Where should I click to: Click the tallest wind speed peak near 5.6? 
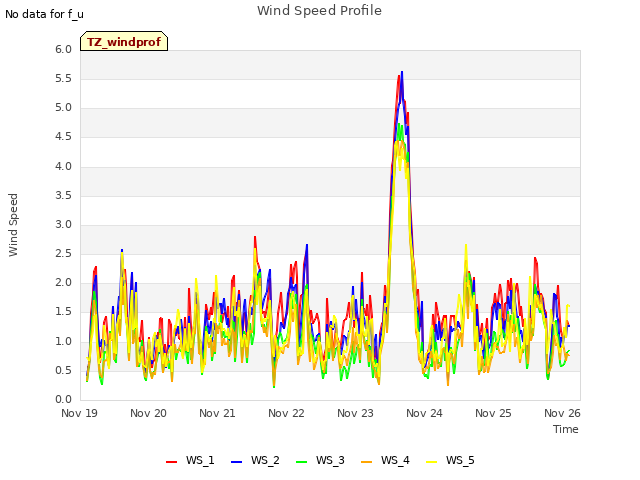(x=402, y=72)
